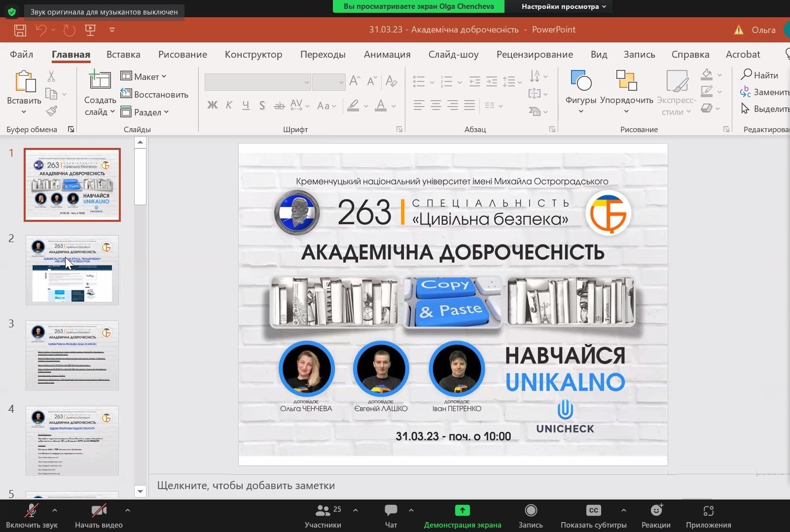Open the Участники participants panel
Screen dimensions: 790x532
click(323, 516)
